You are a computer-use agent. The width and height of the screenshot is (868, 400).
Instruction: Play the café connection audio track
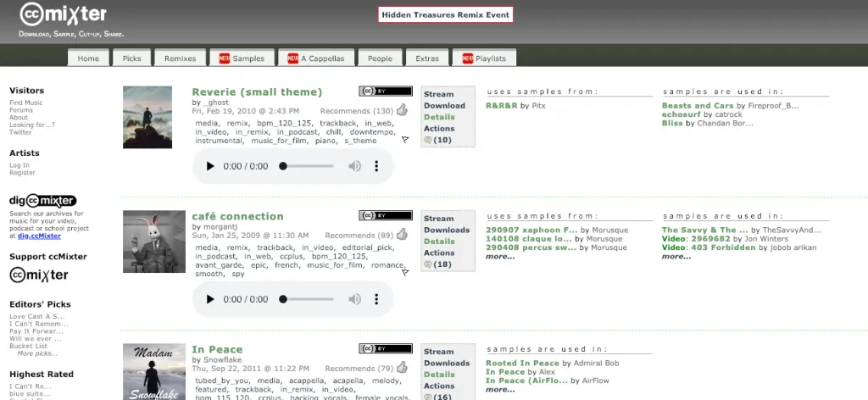point(210,299)
